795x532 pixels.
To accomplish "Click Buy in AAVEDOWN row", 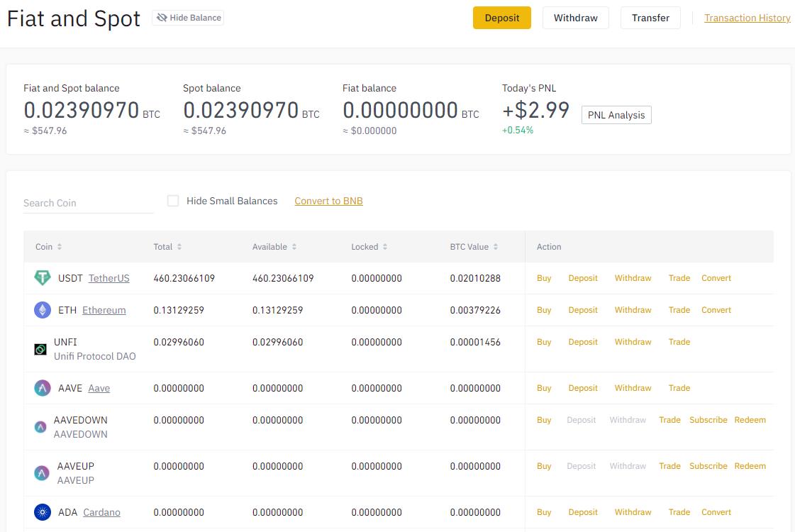I will (x=543, y=420).
